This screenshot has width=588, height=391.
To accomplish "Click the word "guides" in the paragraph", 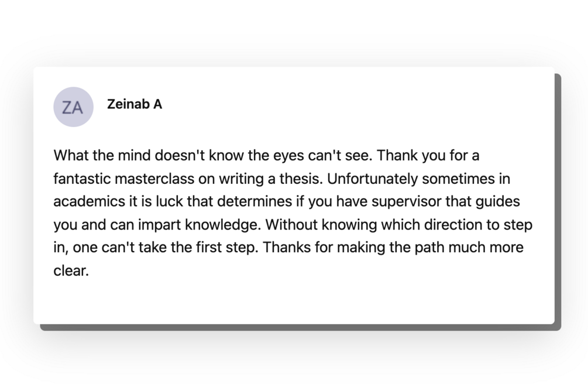I will tap(500, 202).
